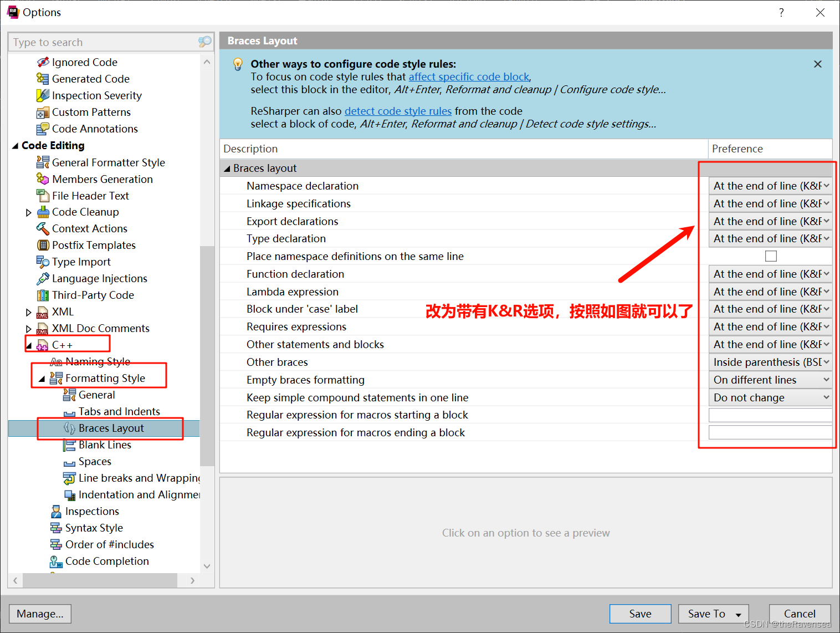Viewport: 840px width, 633px height.
Task: Click the tree scroll-down arrow
Action: click(207, 566)
